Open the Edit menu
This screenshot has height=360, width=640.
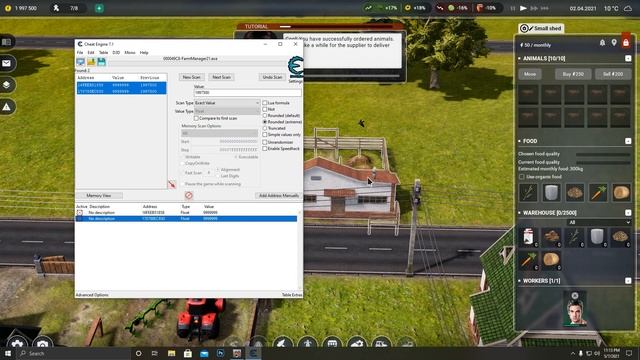pos(91,53)
